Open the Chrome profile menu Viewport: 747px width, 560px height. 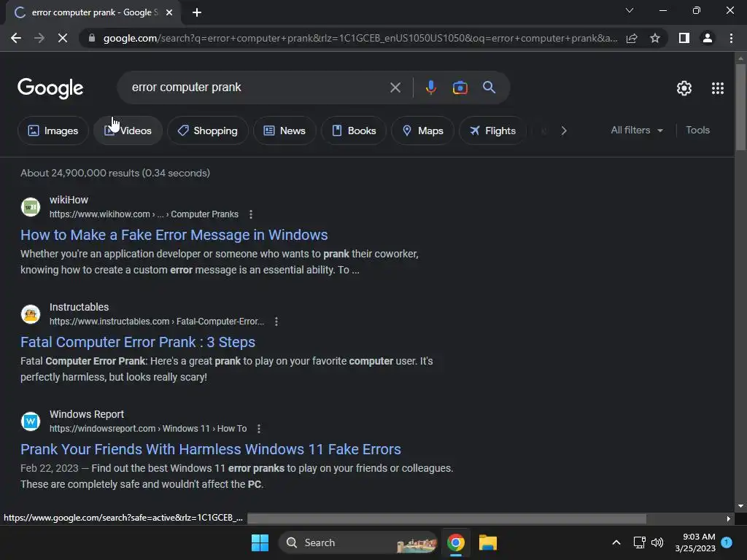click(x=708, y=38)
